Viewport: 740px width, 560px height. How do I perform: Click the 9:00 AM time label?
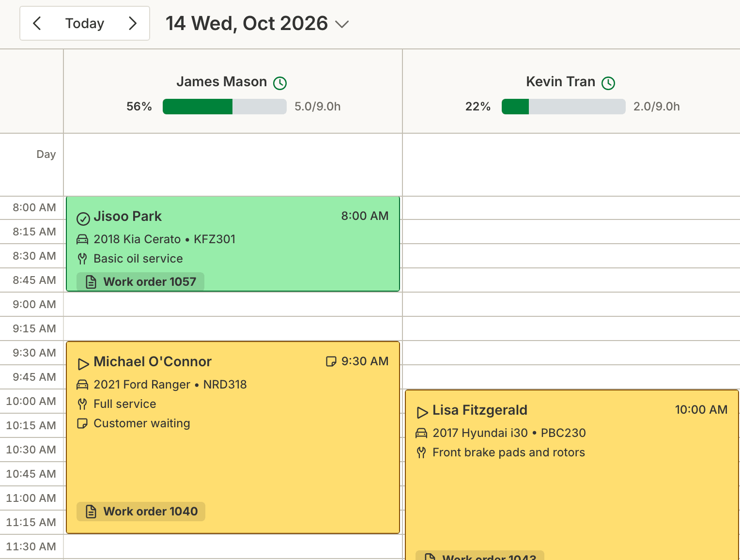point(34,304)
